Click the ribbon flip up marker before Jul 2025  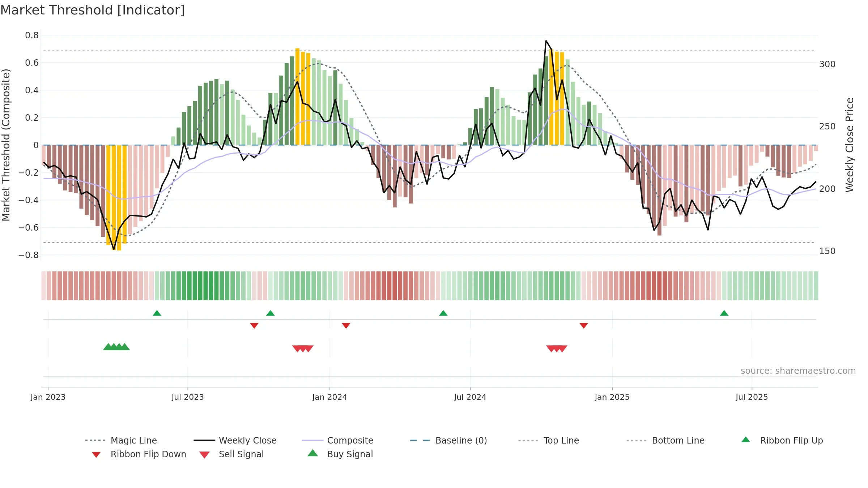click(724, 313)
